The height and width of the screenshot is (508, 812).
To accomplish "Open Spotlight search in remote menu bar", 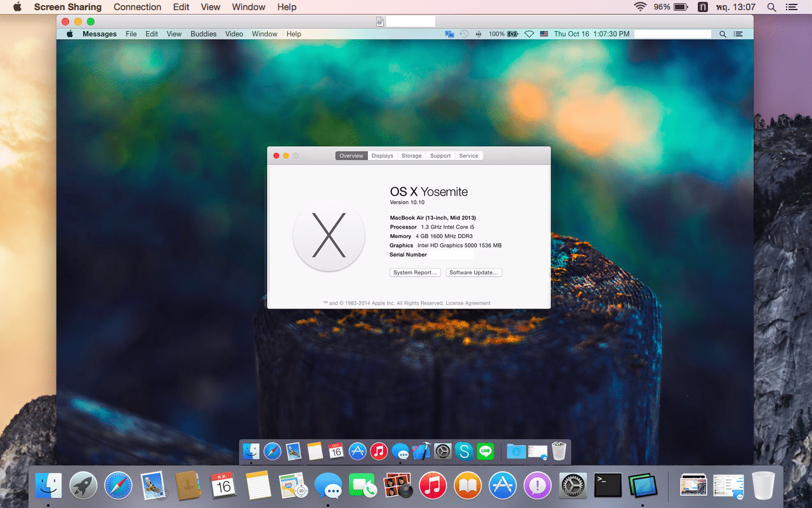I will [x=723, y=34].
